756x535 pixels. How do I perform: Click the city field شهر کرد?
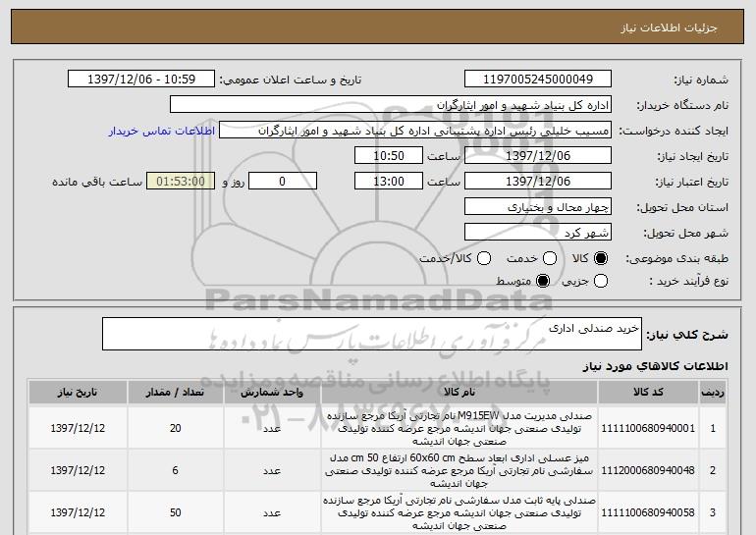538,233
